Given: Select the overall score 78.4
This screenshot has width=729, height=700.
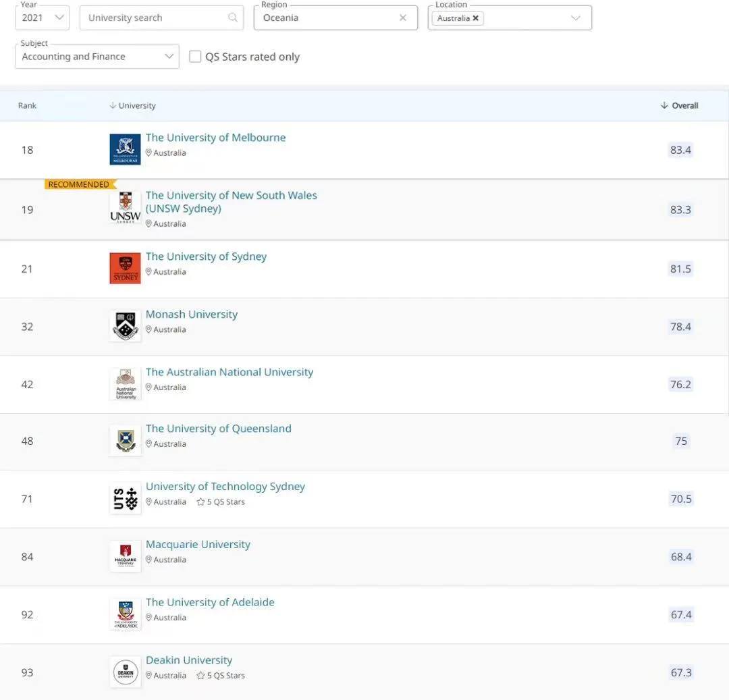Looking at the screenshot, I should [x=680, y=327].
